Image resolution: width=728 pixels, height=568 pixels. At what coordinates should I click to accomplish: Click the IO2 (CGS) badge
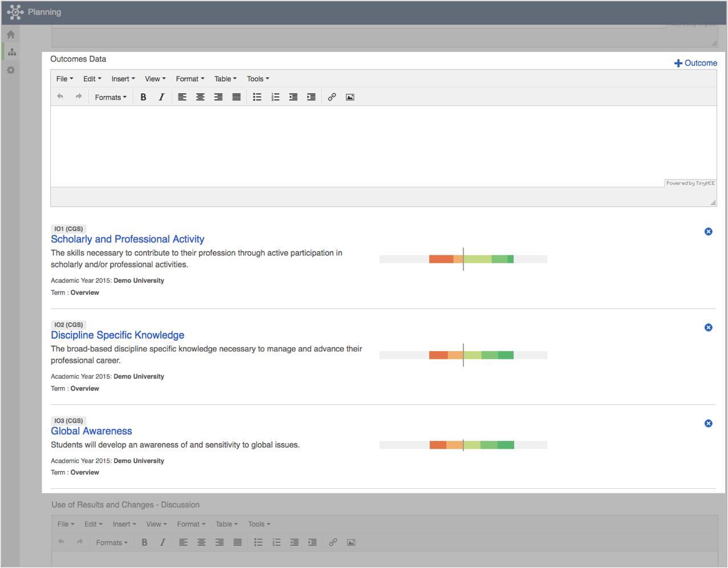coord(68,324)
